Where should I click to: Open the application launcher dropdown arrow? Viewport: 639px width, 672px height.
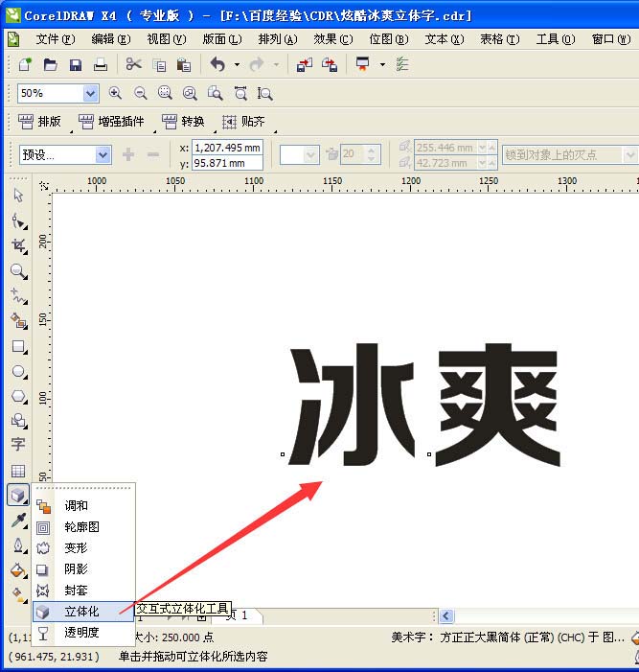pos(382,65)
